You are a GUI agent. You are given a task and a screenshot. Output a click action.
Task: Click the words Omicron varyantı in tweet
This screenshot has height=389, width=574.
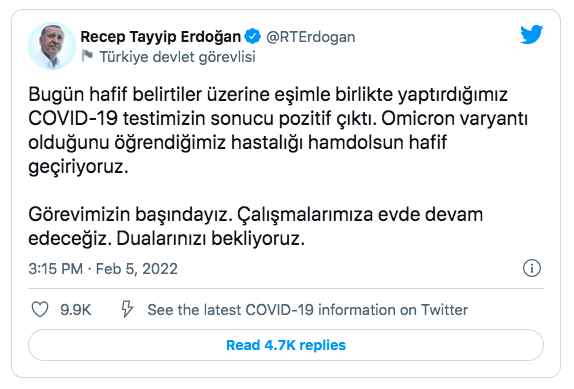pos(454,119)
